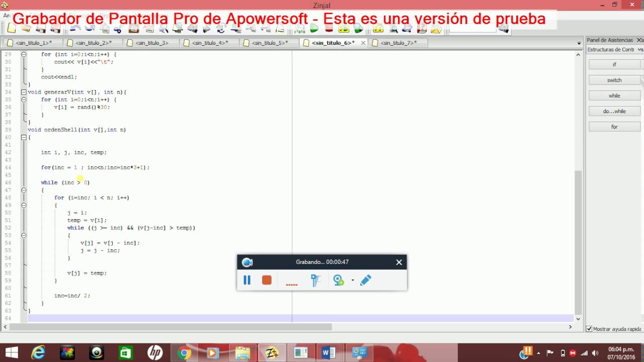Collapse the inner while fold at line 53
This screenshot has width=644, height=362.
[24, 235]
